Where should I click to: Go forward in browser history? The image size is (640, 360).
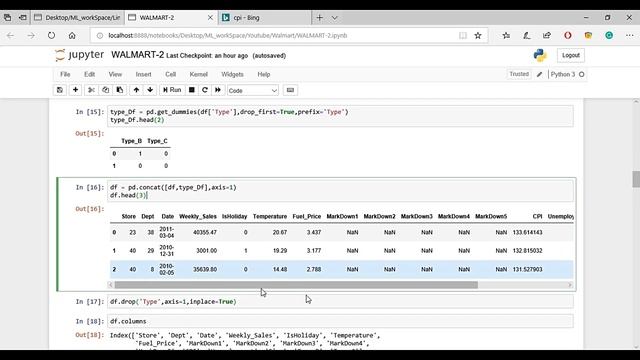coord(31,36)
